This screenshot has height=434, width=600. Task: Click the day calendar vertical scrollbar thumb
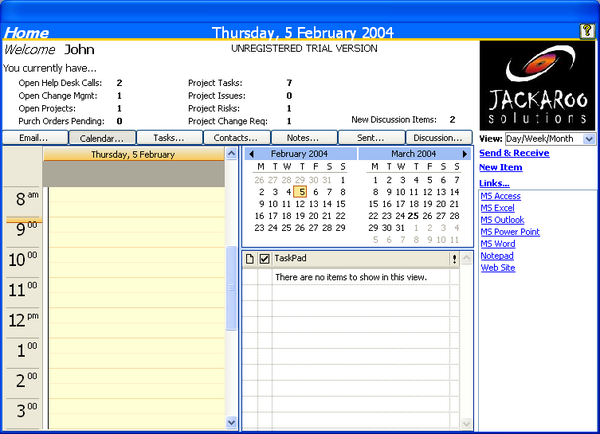click(x=233, y=300)
